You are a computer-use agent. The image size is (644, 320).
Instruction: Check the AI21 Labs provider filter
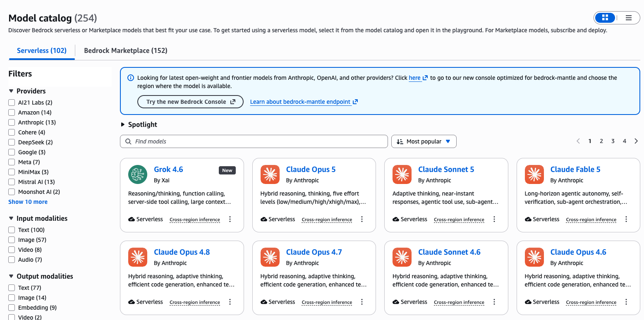(x=12, y=103)
